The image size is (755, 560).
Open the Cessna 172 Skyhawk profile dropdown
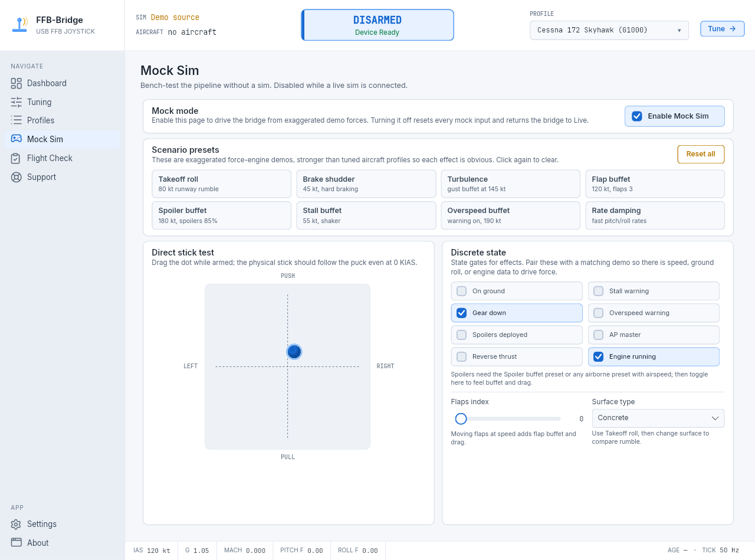pyautogui.click(x=609, y=30)
